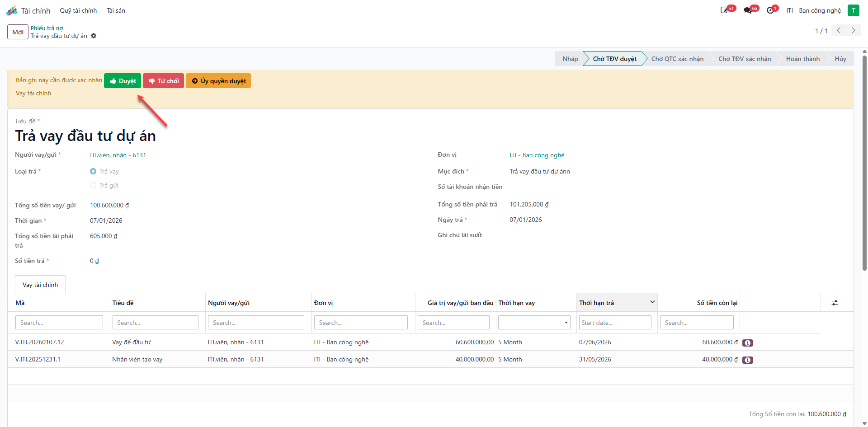Click the red Từ chối reject button
This screenshot has height=427, width=868.
click(163, 81)
